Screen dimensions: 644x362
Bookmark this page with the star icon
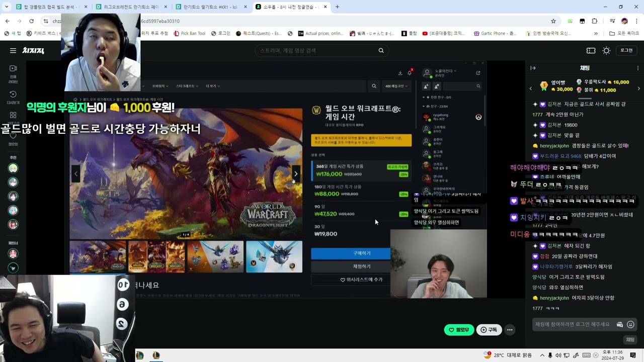point(553,21)
